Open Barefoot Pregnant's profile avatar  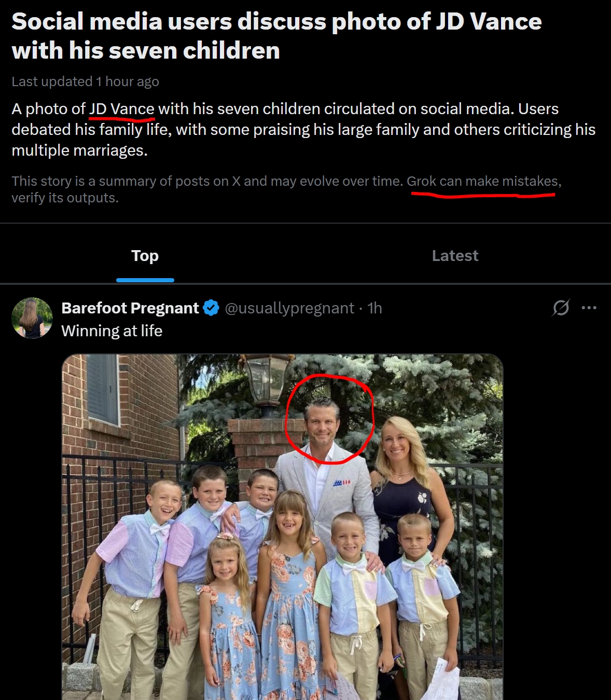pos(32,318)
